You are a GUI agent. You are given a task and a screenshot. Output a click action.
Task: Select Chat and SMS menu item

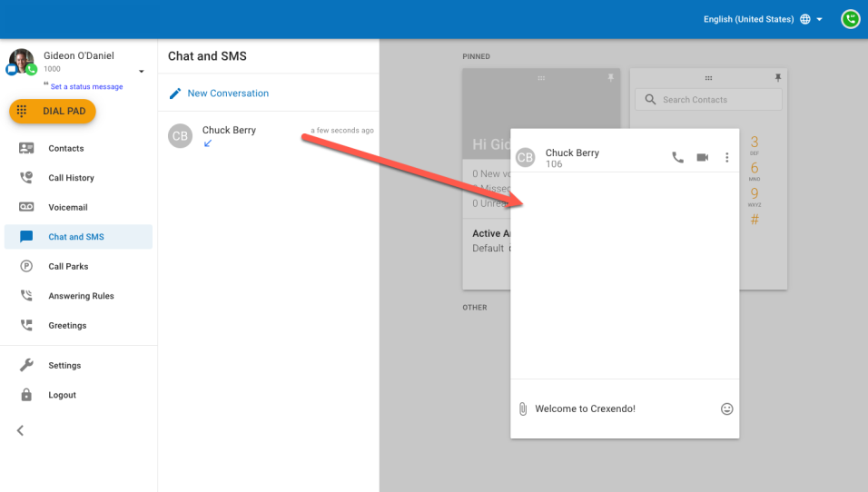pos(78,237)
